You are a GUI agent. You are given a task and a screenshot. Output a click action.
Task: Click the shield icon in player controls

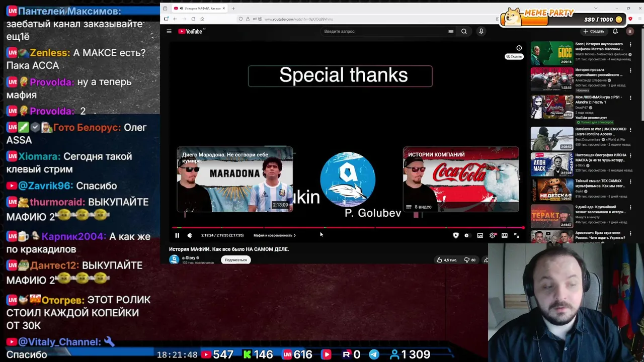point(456,235)
